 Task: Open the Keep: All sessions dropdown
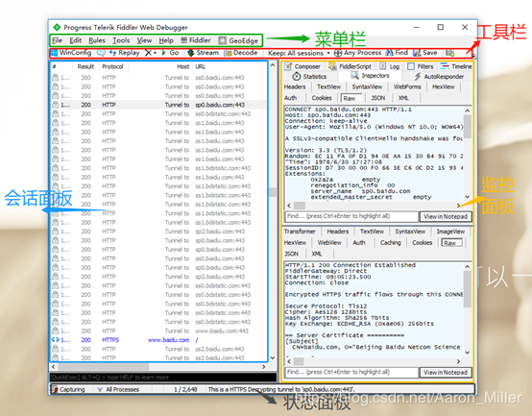(299, 53)
